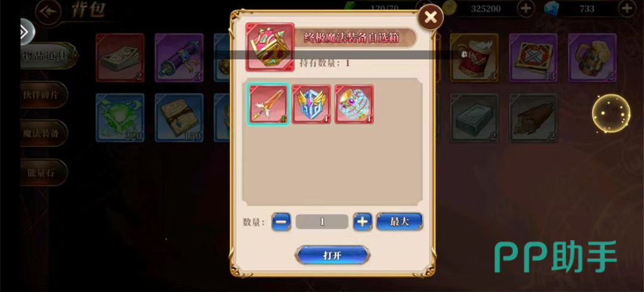Decrease quantity with minus button
The width and height of the screenshot is (644, 292).
coord(281,222)
